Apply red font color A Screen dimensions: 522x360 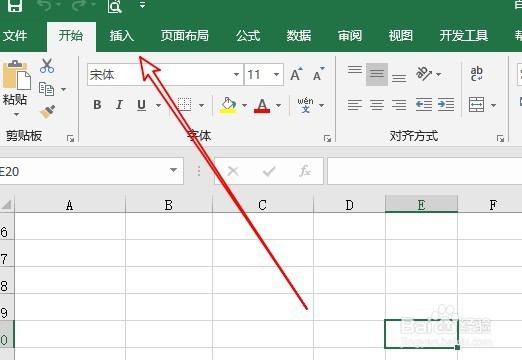pyautogui.click(x=262, y=105)
